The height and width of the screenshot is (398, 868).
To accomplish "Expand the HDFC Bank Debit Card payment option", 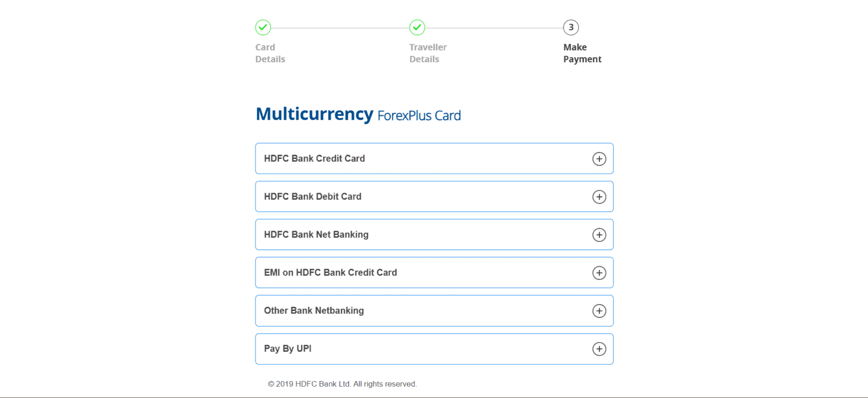I will 434,196.
